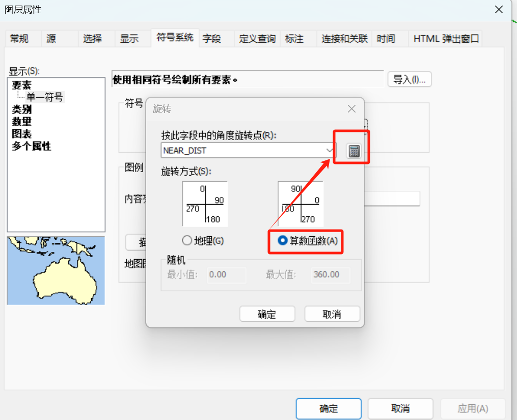517x420 pixels.
Task: Open the HTML 弹出窗口 tab
Action: (445, 38)
